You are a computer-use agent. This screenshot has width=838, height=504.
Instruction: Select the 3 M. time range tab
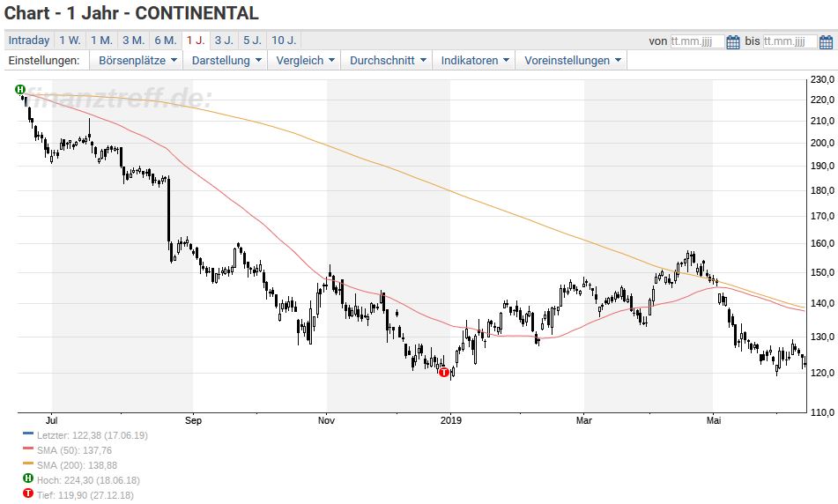point(134,41)
